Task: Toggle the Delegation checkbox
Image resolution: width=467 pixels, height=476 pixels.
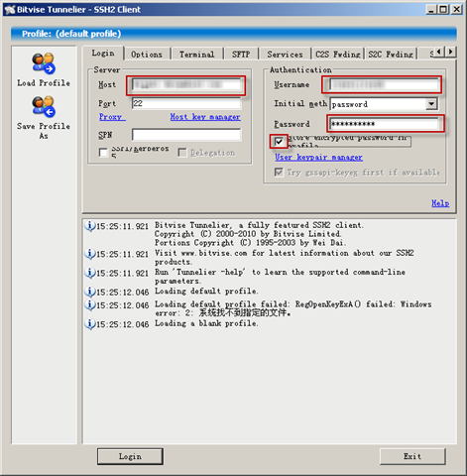Action: [x=182, y=153]
